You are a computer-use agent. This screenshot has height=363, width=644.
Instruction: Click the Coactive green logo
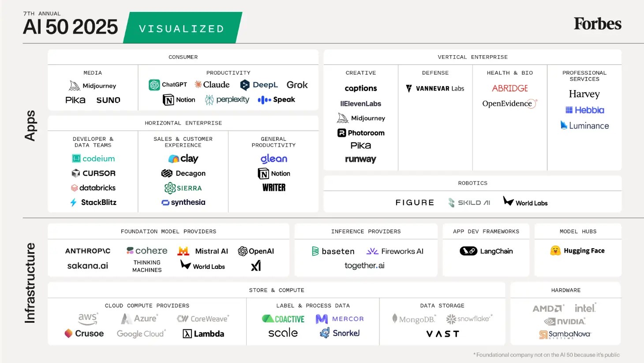(267, 319)
